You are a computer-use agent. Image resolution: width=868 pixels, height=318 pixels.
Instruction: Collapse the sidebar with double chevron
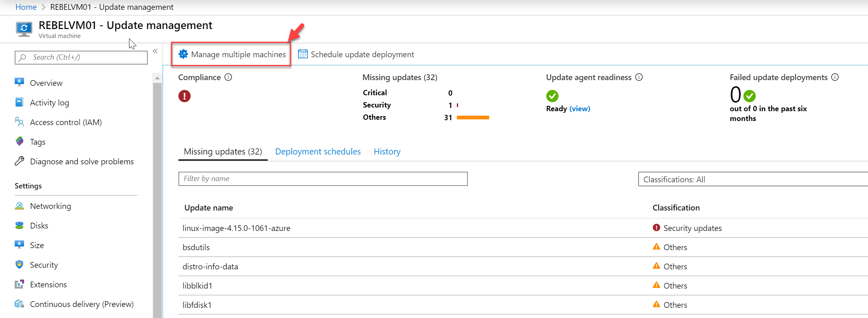pos(155,51)
